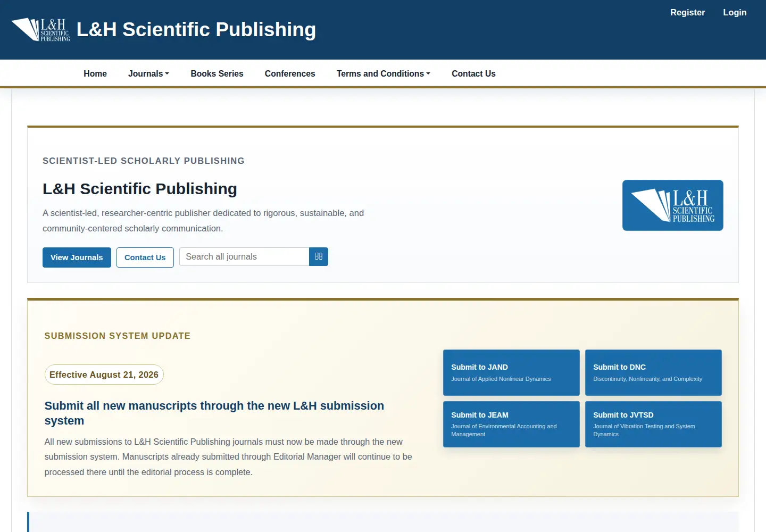This screenshot has height=532, width=766.
Task: Click the Login link
Action: tap(735, 12)
